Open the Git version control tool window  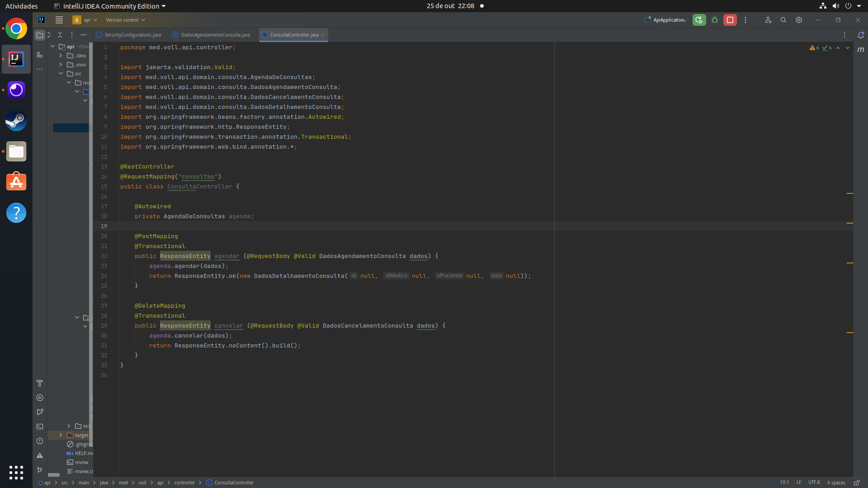click(40, 470)
